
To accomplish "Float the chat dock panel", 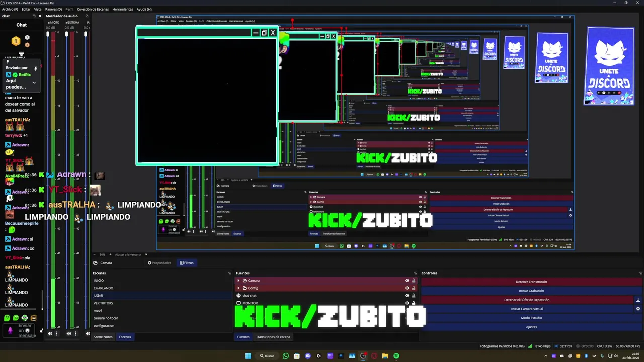I will coord(35,16).
